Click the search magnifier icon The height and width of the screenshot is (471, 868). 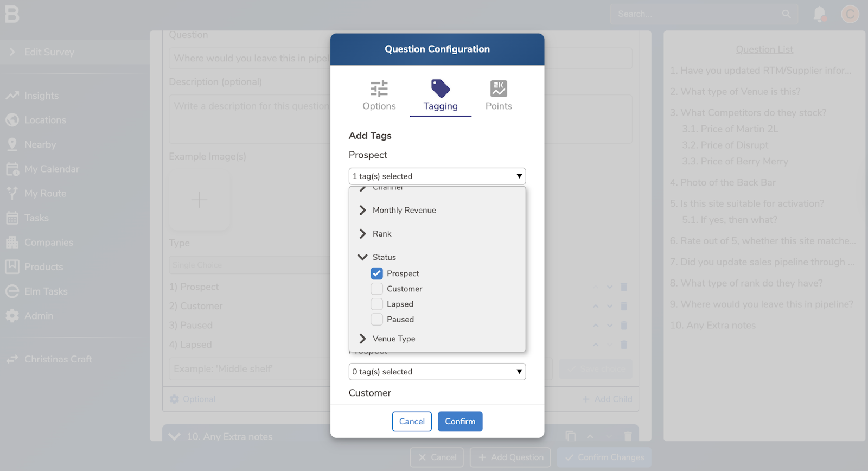coord(786,14)
